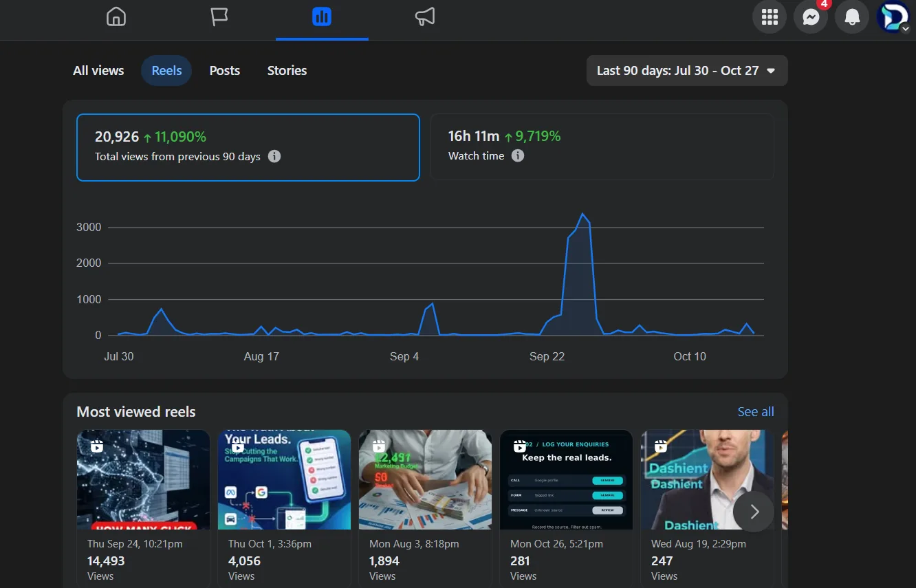The height and width of the screenshot is (588, 916).
Task: Click the Aug 17 axis label
Action: click(x=261, y=356)
